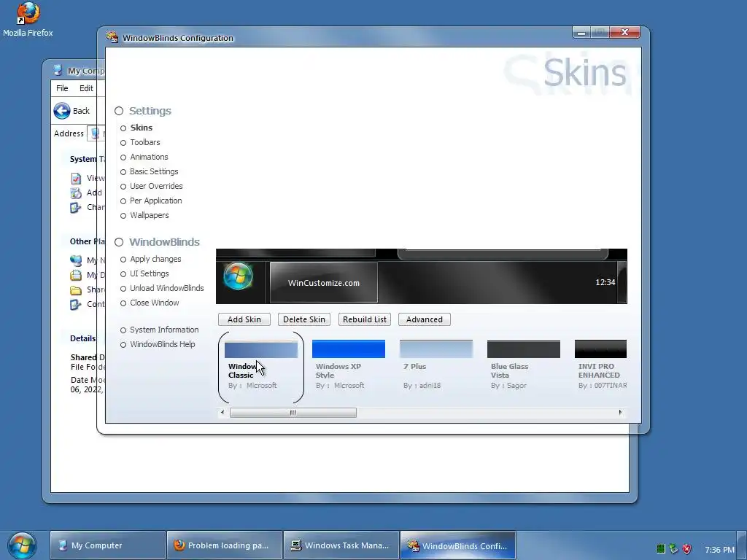
Task: Choose UI Settings under WindowBlinds
Action: coord(149,274)
